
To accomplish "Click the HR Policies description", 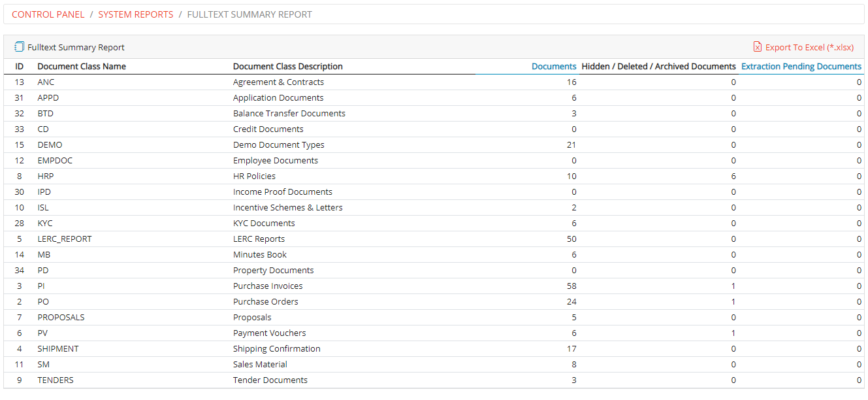I will (x=255, y=176).
